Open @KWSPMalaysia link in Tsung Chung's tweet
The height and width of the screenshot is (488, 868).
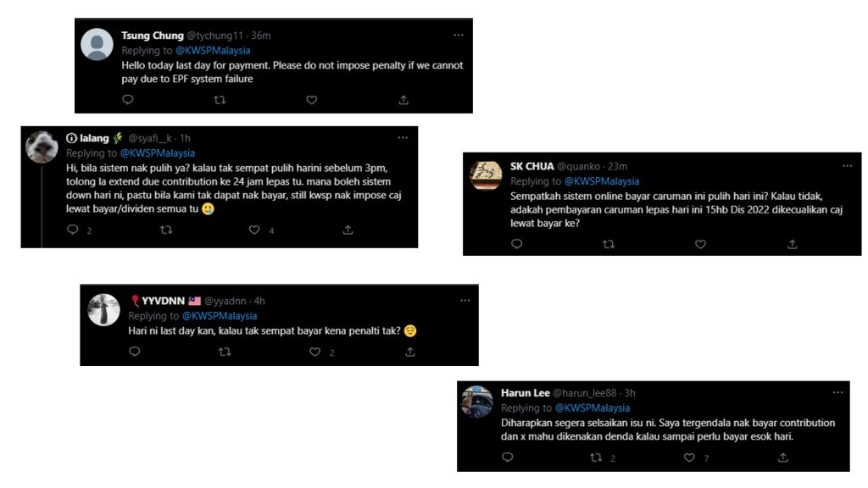[x=213, y=50]
